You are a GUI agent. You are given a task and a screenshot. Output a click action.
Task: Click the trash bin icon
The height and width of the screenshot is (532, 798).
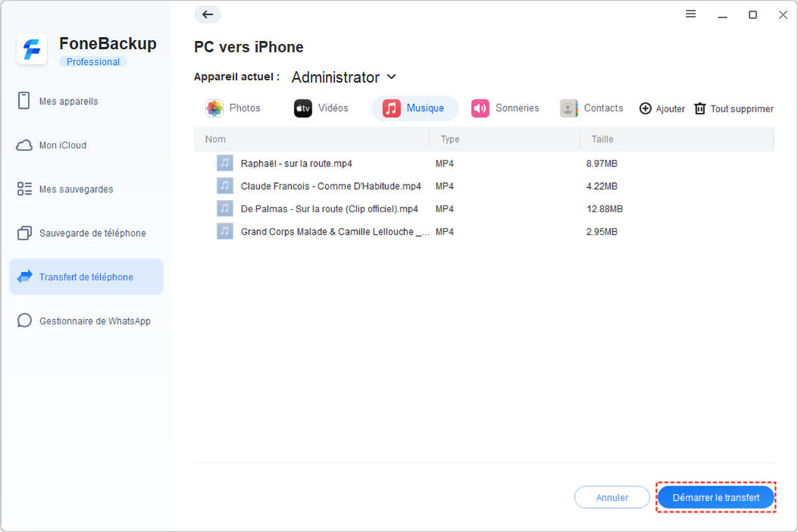(x=700, y=108)
